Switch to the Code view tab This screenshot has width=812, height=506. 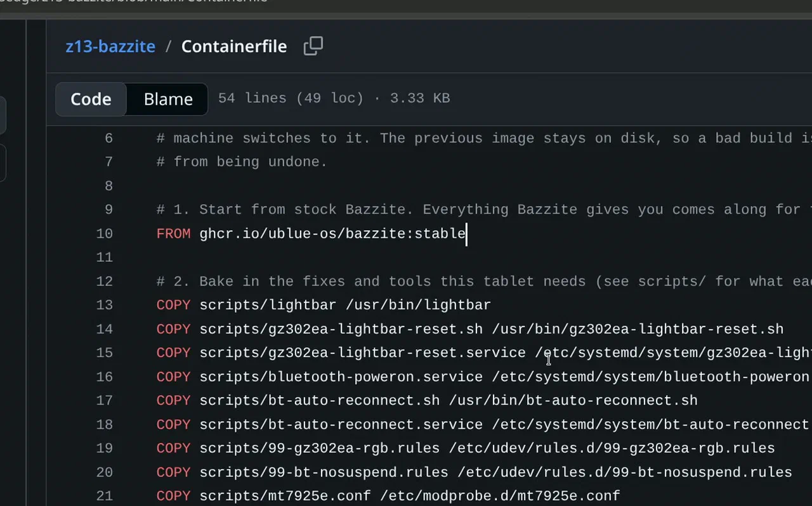tap(91, 99)
